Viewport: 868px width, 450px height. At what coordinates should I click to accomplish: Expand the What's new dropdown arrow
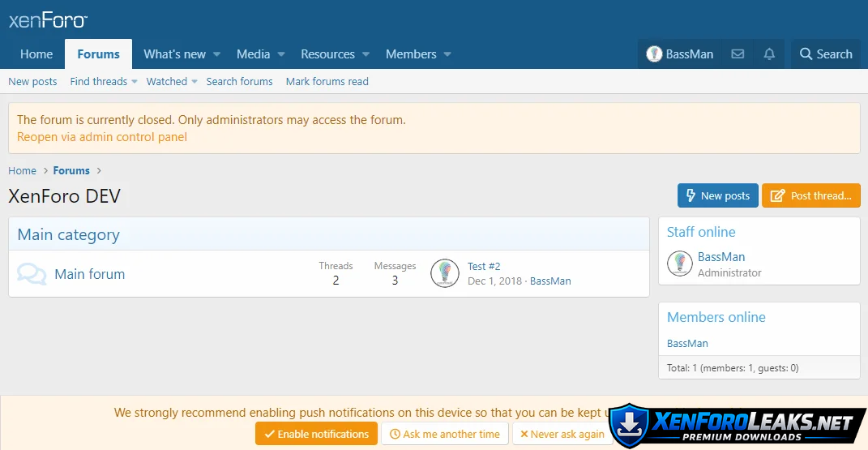pyautogui.click(x=217, y=54)
